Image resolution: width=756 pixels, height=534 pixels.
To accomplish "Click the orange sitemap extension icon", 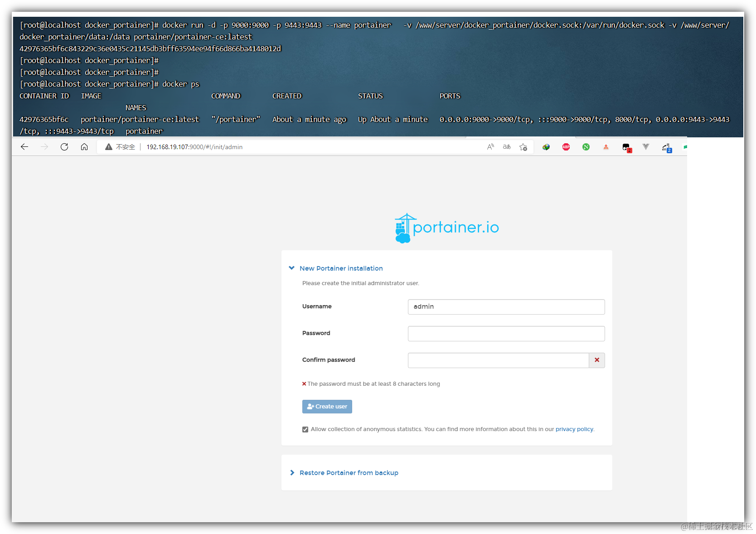I will 606,147.
